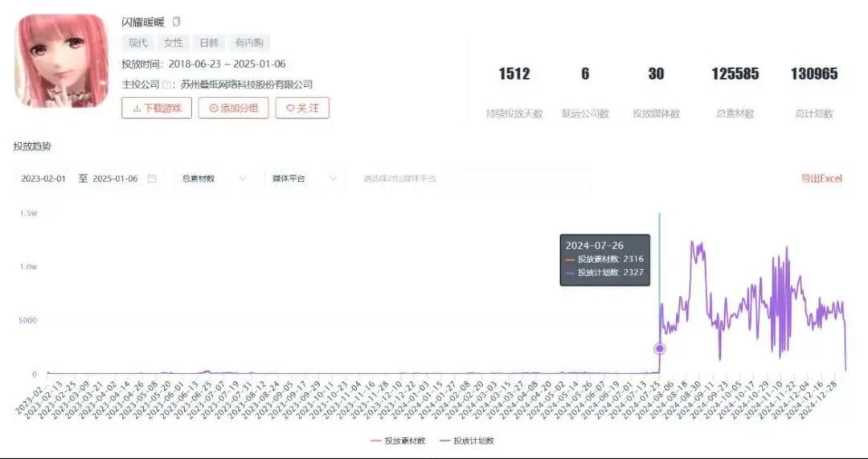Click the copy icon next to 闪耀暖暖

click(x=177, y=23)
